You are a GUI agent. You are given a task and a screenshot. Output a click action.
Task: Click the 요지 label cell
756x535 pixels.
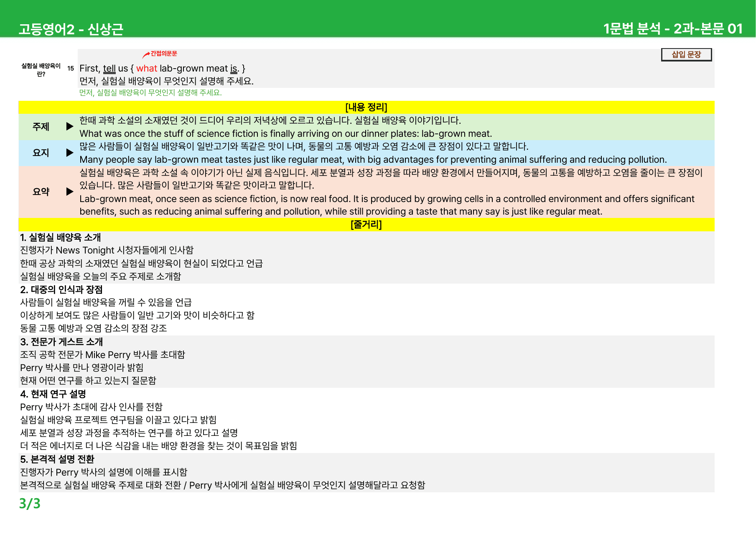click(41, 153)
